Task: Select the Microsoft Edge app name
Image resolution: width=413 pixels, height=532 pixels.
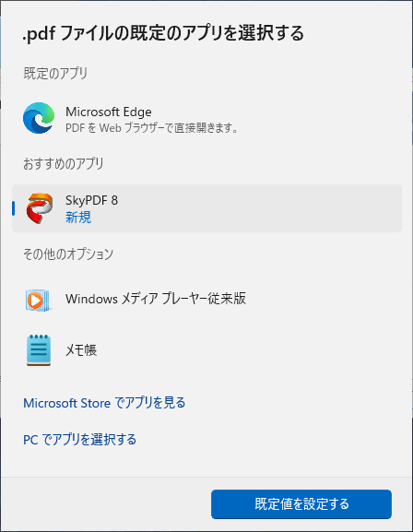Action: 109,112
